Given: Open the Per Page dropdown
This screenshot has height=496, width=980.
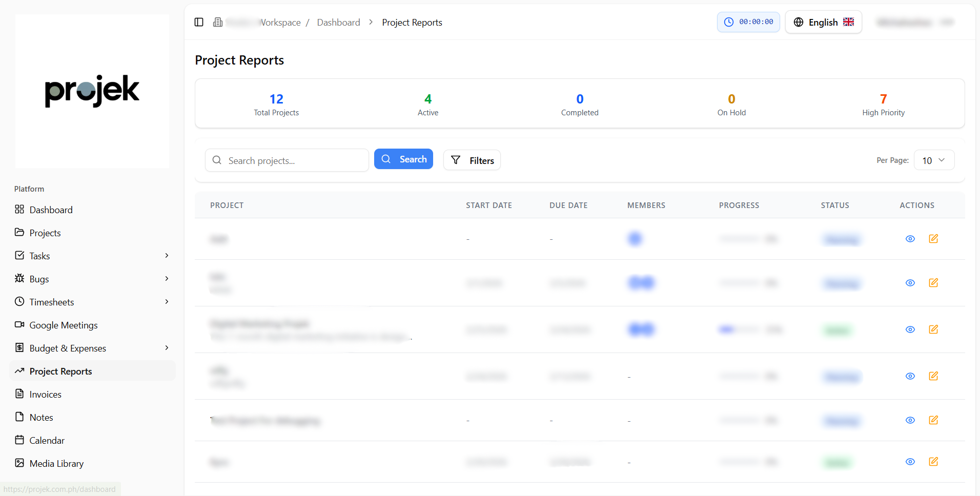Looking at the screenshot, I should pyautogui.click(x=933, y=160).
